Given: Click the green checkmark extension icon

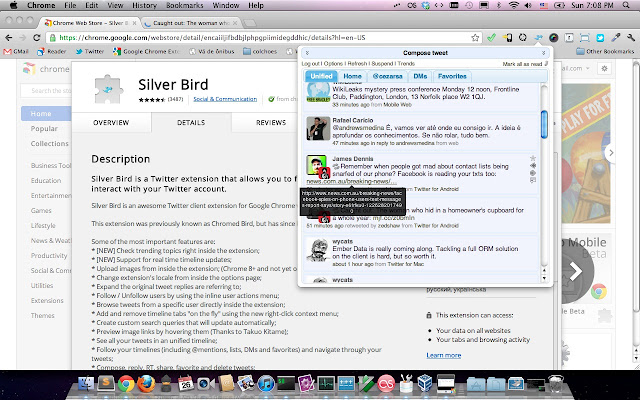Looking at the screenshot, I should 491,38.
